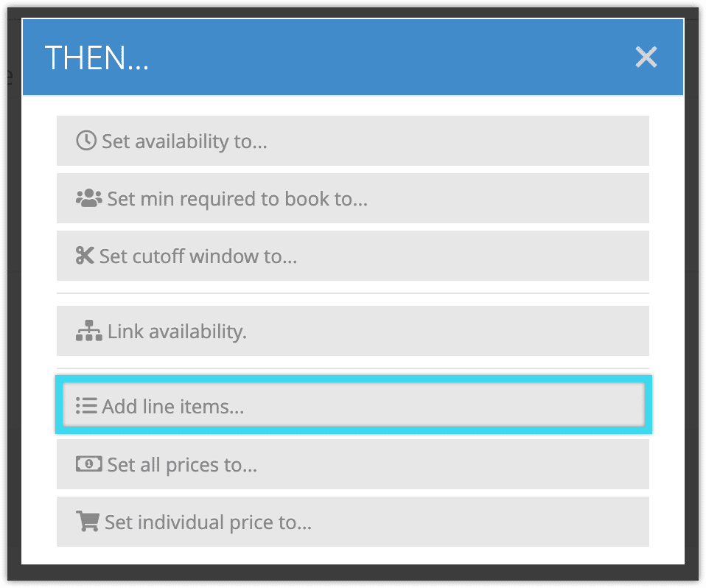706x588 pixels.
Task: Select the Link availability action
Action: point(352,331)
